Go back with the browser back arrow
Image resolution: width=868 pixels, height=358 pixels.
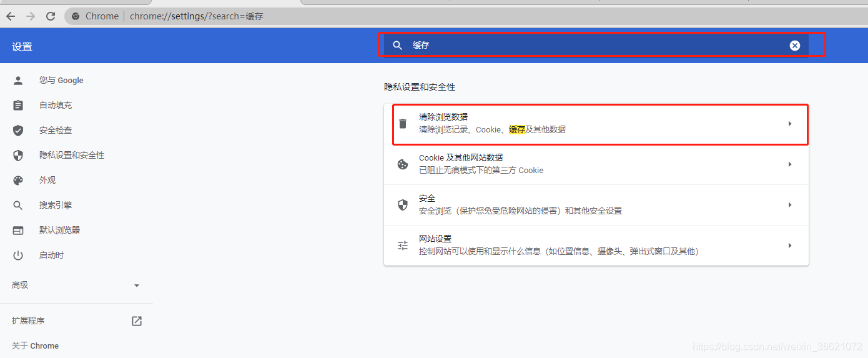coord(10,16)
